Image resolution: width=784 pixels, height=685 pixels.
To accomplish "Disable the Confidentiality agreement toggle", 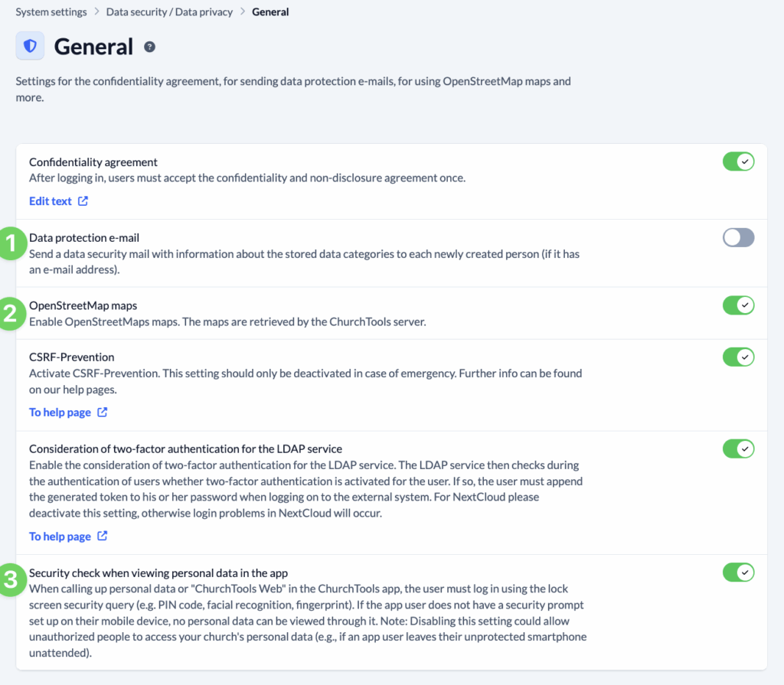I will [738, 161].
